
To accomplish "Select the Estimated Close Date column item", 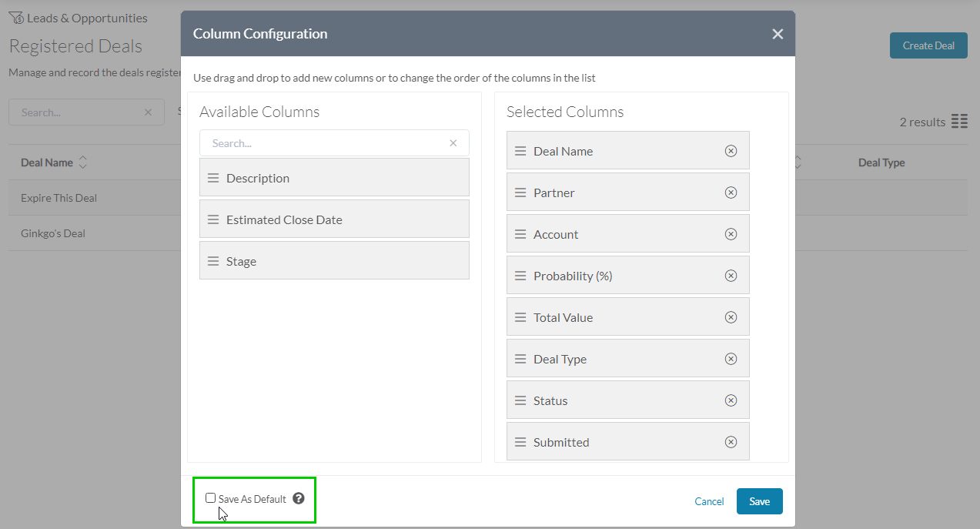I will point(334,219).
